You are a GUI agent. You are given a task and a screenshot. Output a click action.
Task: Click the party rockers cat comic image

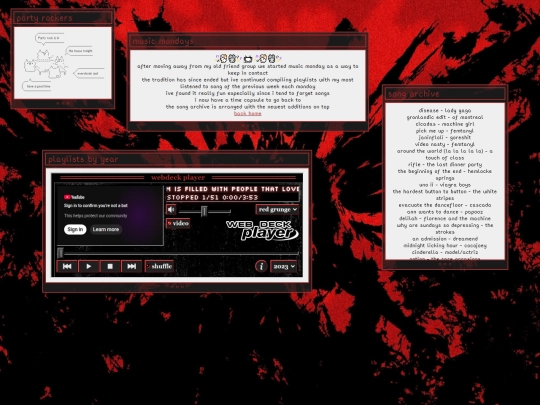click(x=63, y=63)
